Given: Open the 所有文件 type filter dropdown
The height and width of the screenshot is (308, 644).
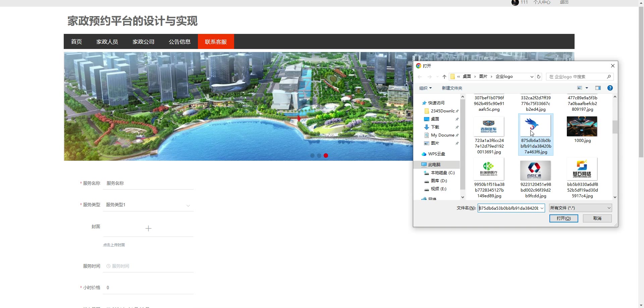Looking at the screenshot, I should coord(580,208).
